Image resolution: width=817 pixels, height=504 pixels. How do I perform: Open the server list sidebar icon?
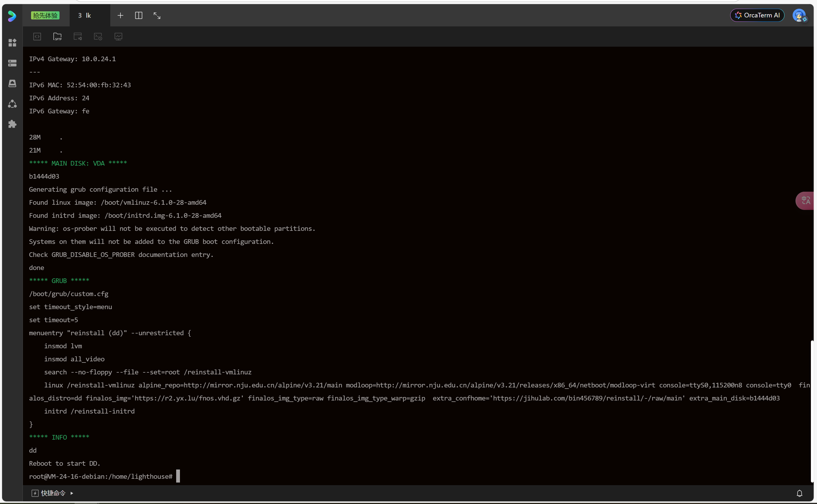[x=12, y=63]
